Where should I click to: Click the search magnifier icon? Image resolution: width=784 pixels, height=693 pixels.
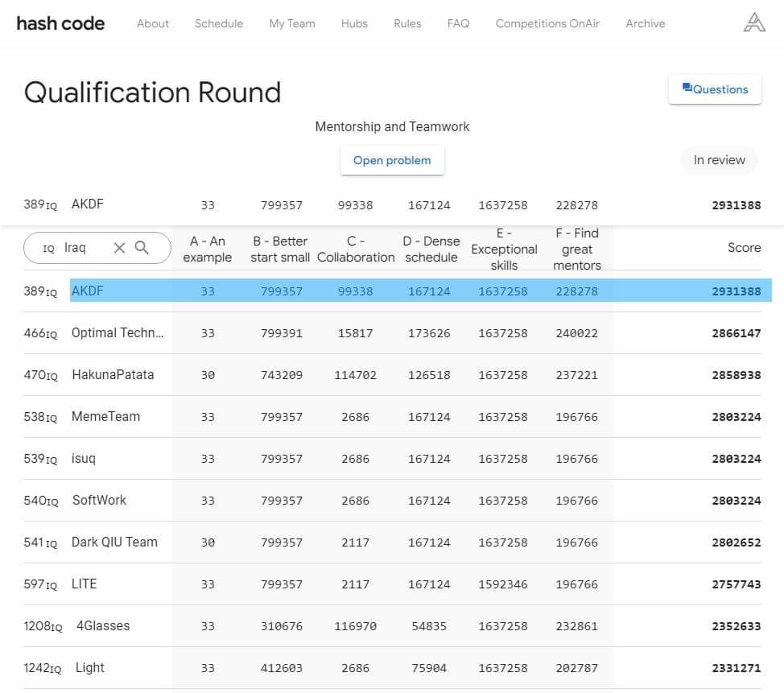pos(142,248)
